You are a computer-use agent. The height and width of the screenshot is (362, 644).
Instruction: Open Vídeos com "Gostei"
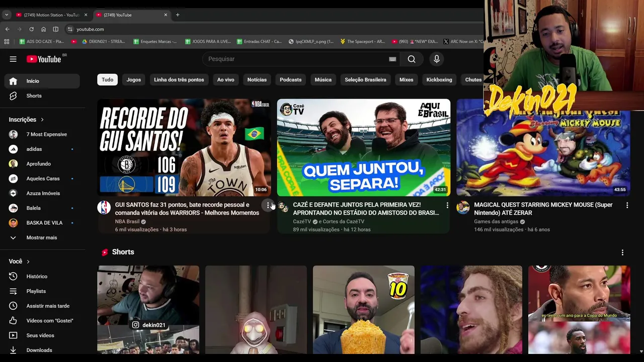coord(42,320)
